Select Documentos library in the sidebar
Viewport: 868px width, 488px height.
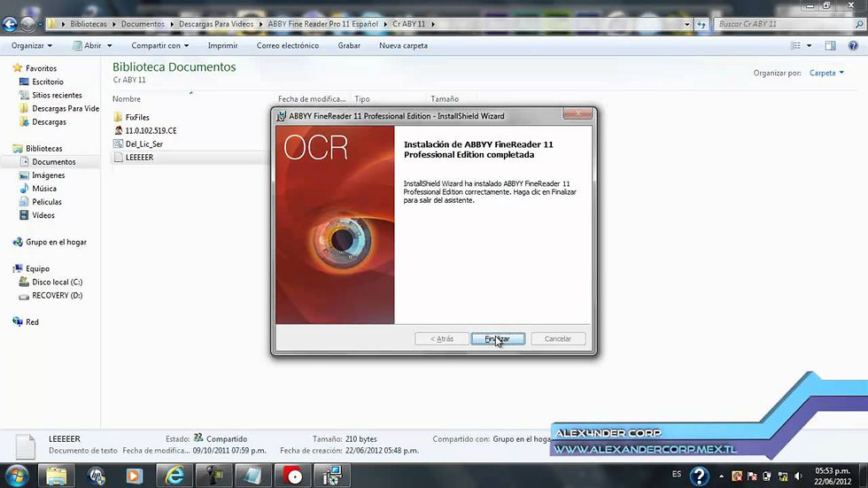point(54,161)
